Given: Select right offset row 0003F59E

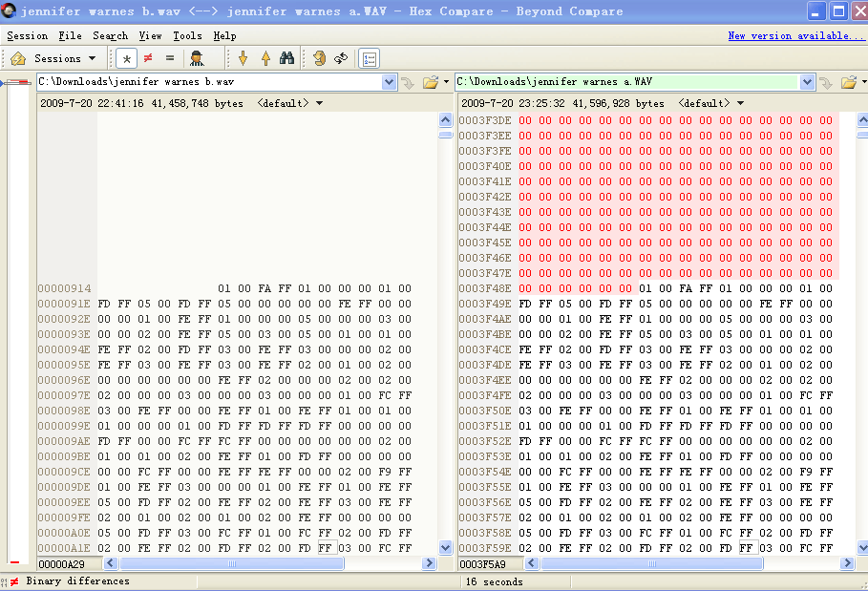Looking at the screenshot, I should (485, 548).
